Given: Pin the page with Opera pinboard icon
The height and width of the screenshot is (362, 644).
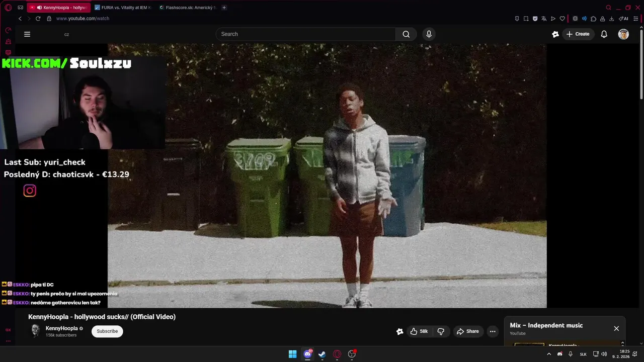Looking at the screenshot, I should (x=517, y=19).
